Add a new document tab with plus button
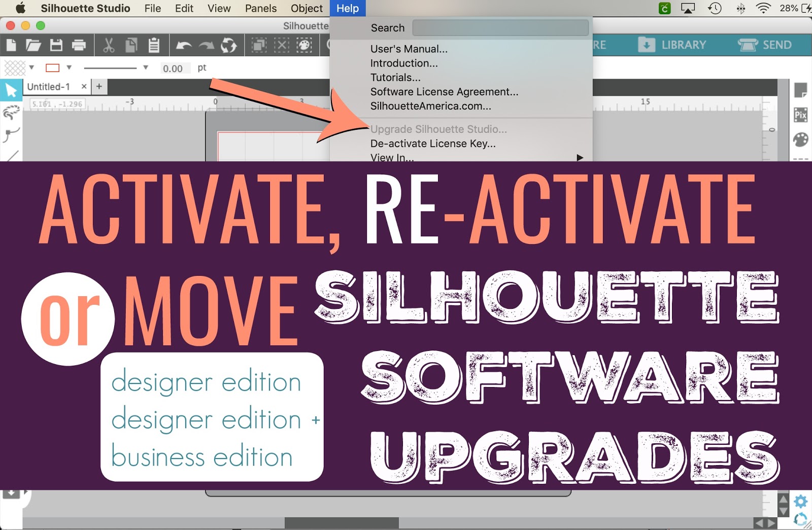 (x=99, y=87)
